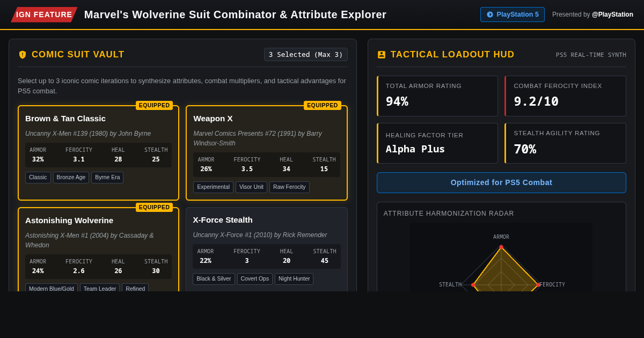Click the Bronze Age tag
The width and height of the screenshot is (644, 338).
pos(71,178)
